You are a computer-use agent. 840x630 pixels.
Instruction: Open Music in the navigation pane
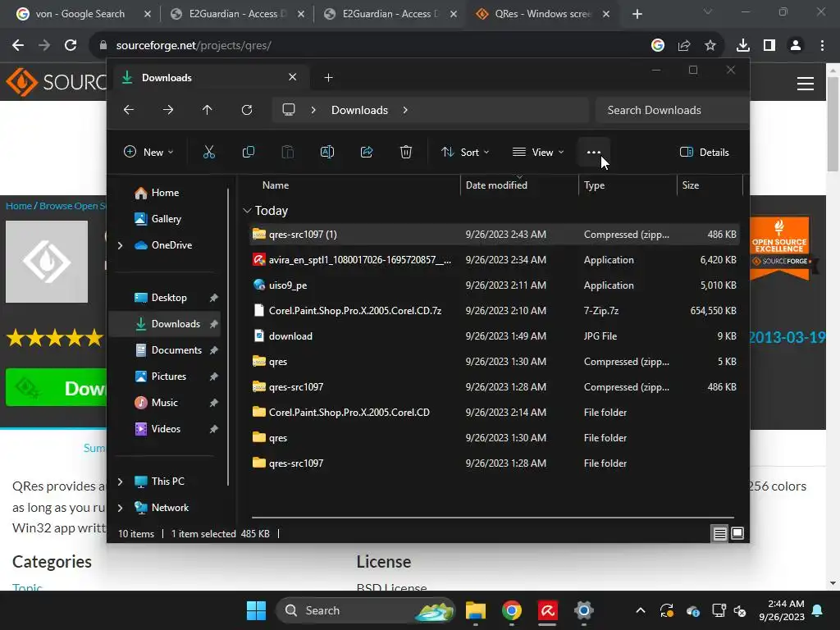[165, 403]
